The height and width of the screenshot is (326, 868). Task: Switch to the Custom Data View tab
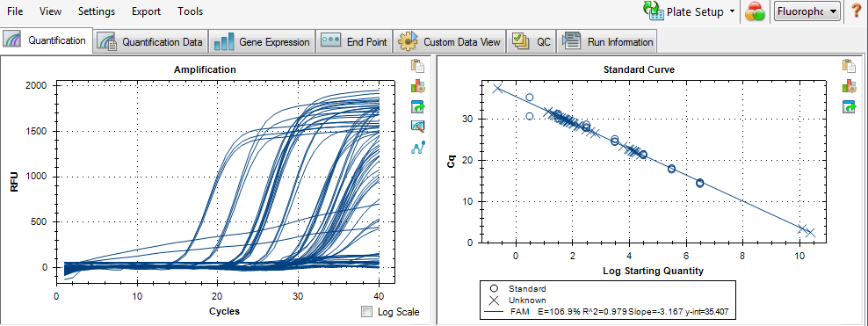pyautogui.click(x=450, y=41)
